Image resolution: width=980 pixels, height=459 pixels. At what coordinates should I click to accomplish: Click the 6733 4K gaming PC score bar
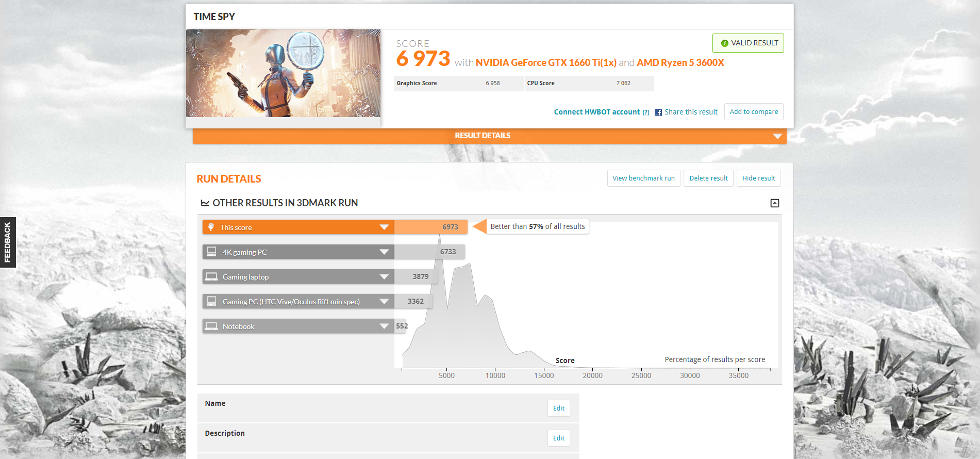coord(429,252)
